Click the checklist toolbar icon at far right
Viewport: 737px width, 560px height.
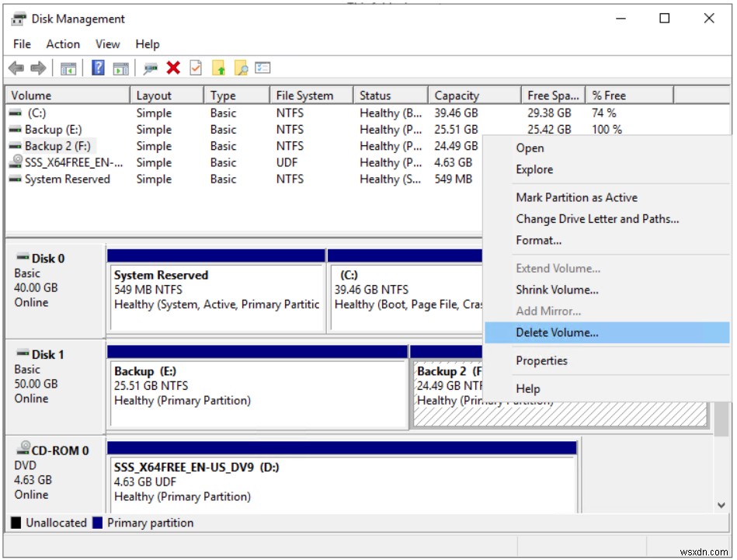(262, 68)
